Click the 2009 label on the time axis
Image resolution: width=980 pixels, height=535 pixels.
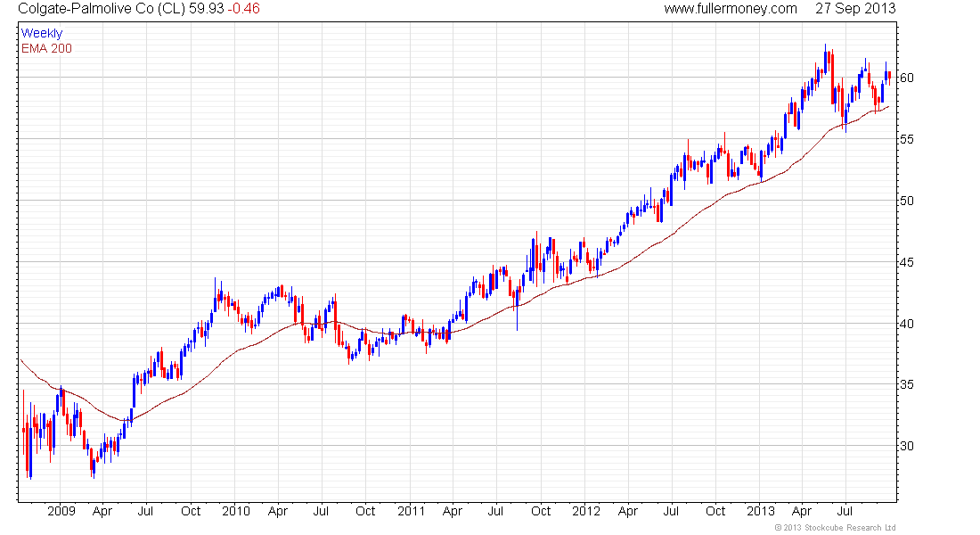click(x=61, y=511)
